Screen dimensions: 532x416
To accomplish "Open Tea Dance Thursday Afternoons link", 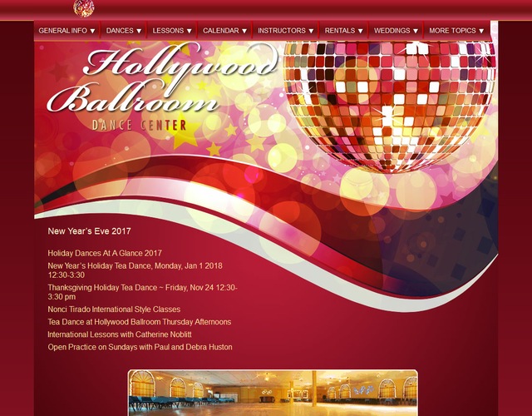I will pos(140,322).
